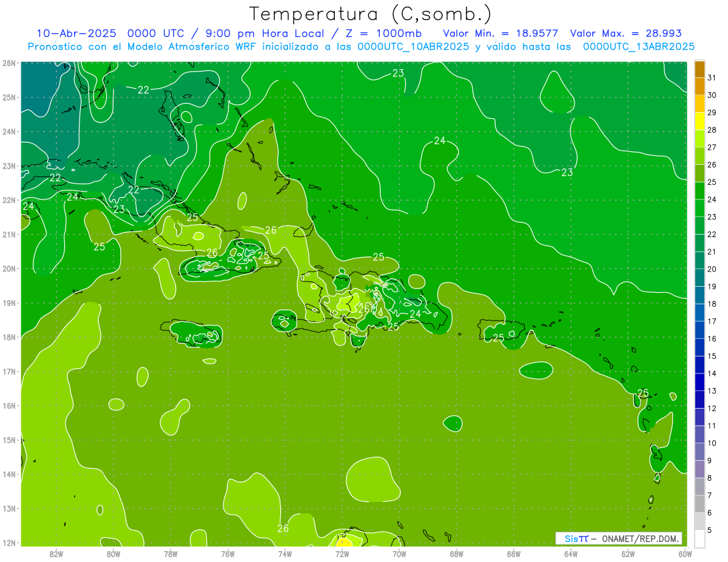Click the bright yellow swatch between 28 and 29
The image size is (728, 562).
[700, 121]
